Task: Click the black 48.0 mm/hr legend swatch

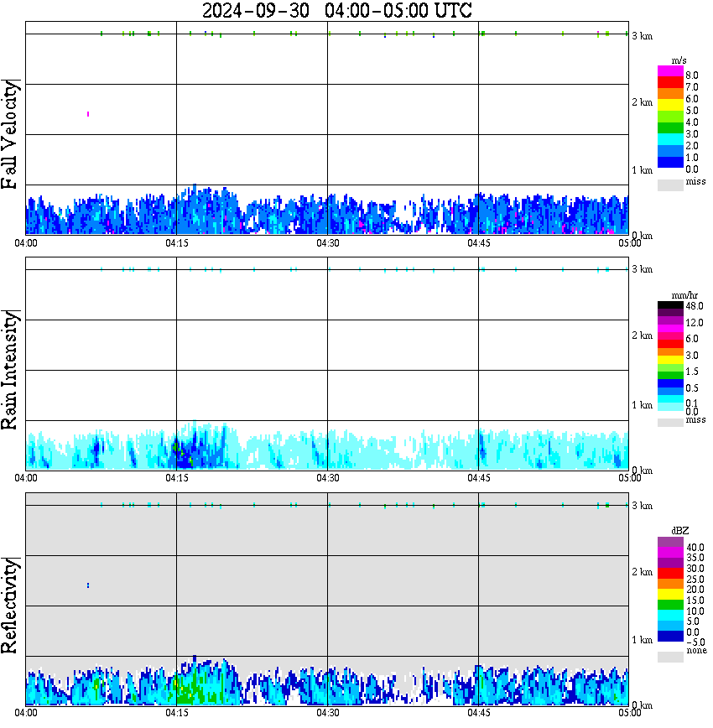Action: (670, 305)
